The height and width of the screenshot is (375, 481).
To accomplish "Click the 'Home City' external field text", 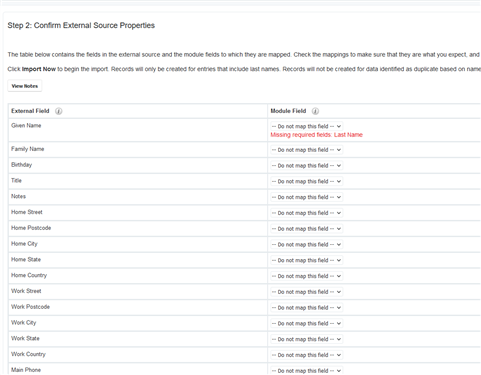I will tap(24, 244).
